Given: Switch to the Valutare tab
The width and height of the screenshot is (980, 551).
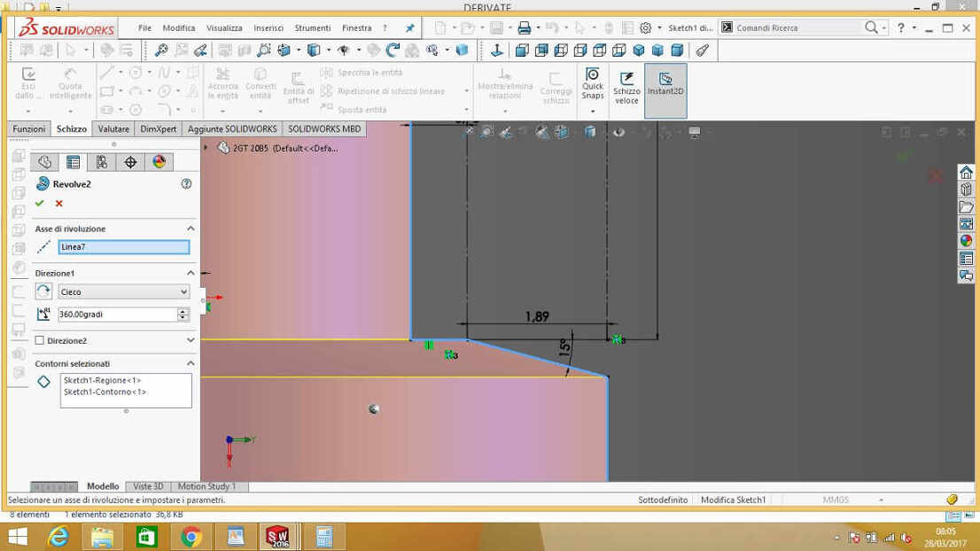Looking at the screenshot, I should click(113, 128).
